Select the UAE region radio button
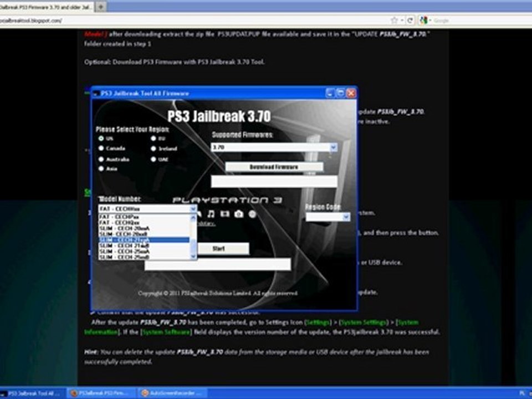The image size is (532, 399). [x=154, y=159]
